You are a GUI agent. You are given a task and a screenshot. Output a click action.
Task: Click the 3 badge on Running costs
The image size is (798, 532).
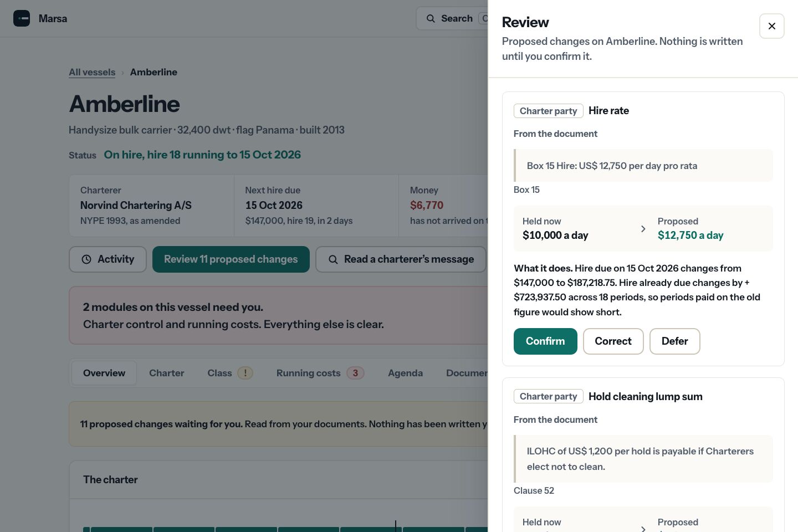tap(355, 373)
